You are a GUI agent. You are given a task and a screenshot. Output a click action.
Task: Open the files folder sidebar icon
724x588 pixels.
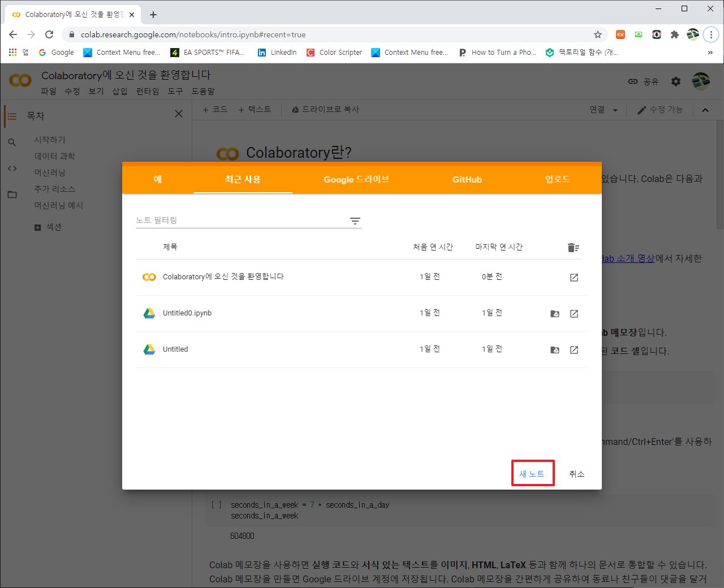point(12,194)
